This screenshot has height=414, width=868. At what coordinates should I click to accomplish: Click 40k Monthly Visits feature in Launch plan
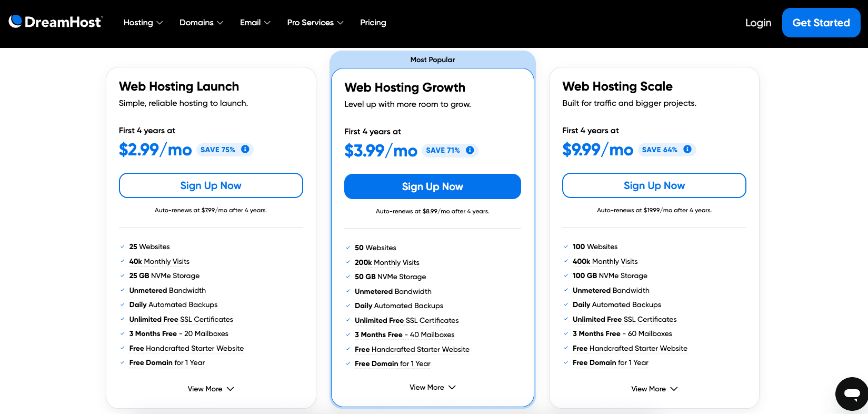click(159, 261)
